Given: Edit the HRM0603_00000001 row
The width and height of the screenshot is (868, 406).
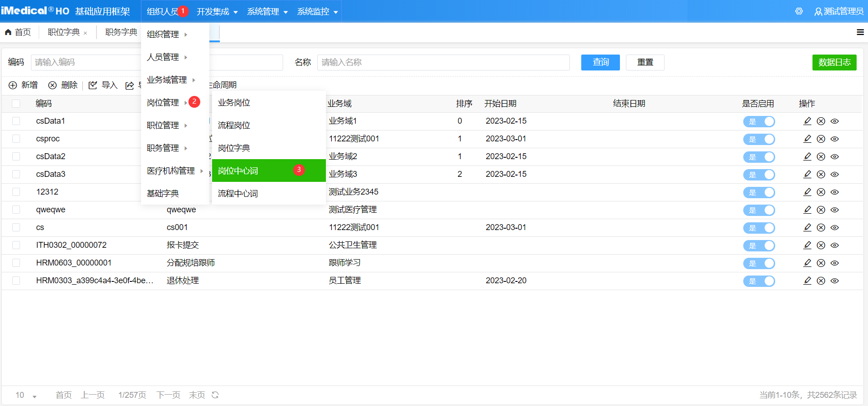Looking at the screenshot, I should coord(807,263).
